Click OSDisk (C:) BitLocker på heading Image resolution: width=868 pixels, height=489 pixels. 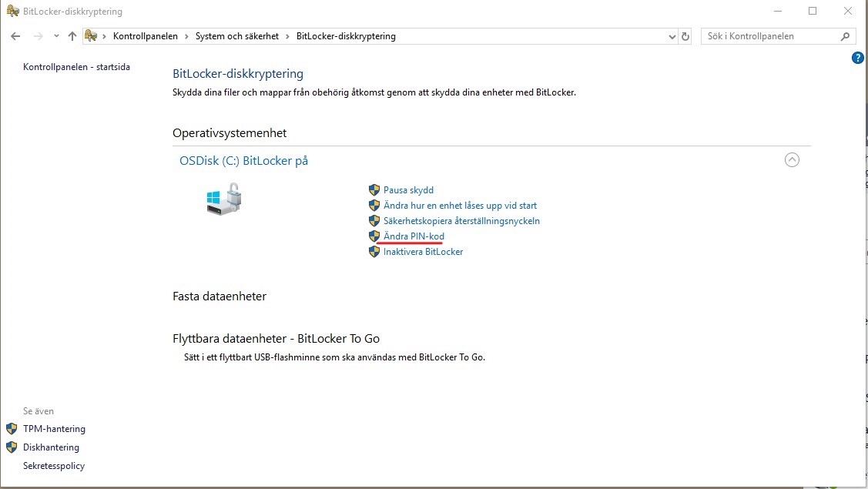pos(243,161)
